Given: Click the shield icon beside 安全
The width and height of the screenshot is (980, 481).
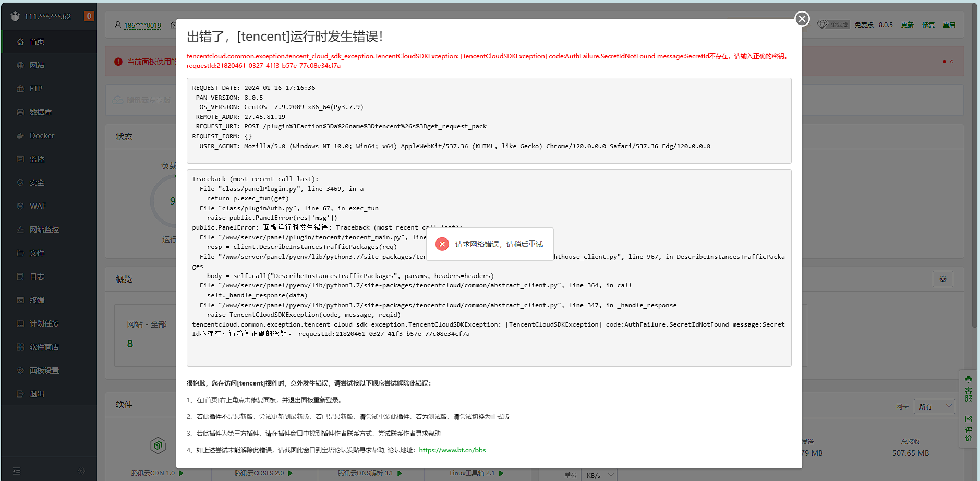Looking at the screenshot, I should [x=20, y=183].
